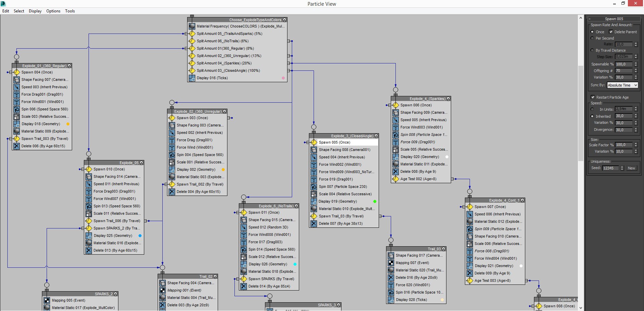Open the Sync By Absolute Time dropdown
The width and height of the screenshot is (644, 311).
pos(623,85)
